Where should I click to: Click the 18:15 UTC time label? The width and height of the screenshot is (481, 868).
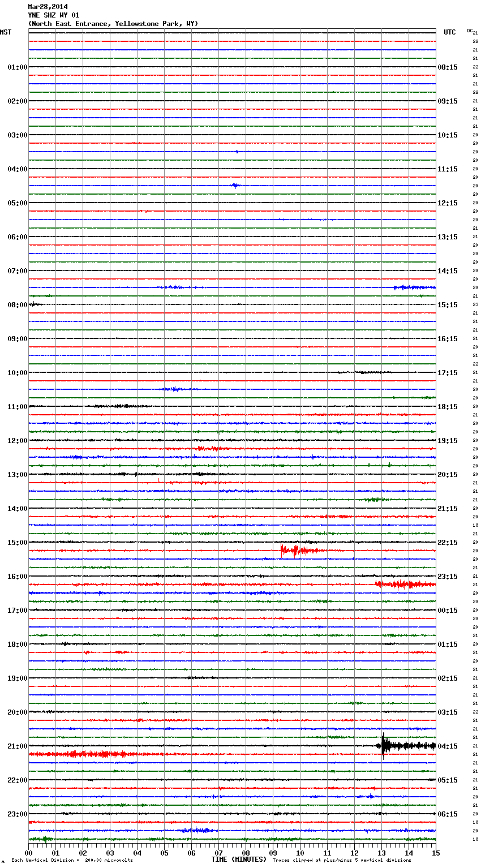[x=448, y=407]
